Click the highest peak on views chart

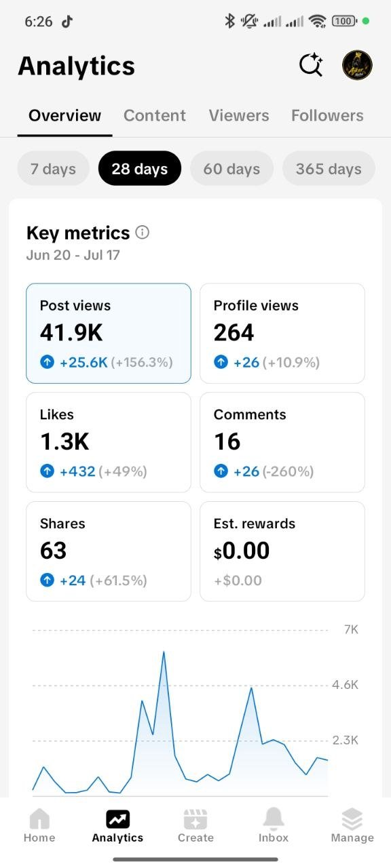[x=164, y=652]
